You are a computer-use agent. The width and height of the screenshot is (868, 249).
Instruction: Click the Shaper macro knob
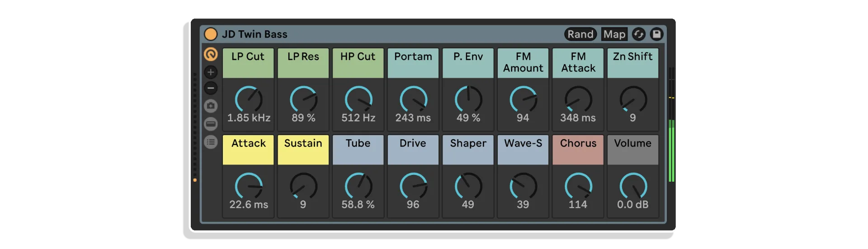click(468, 186)
